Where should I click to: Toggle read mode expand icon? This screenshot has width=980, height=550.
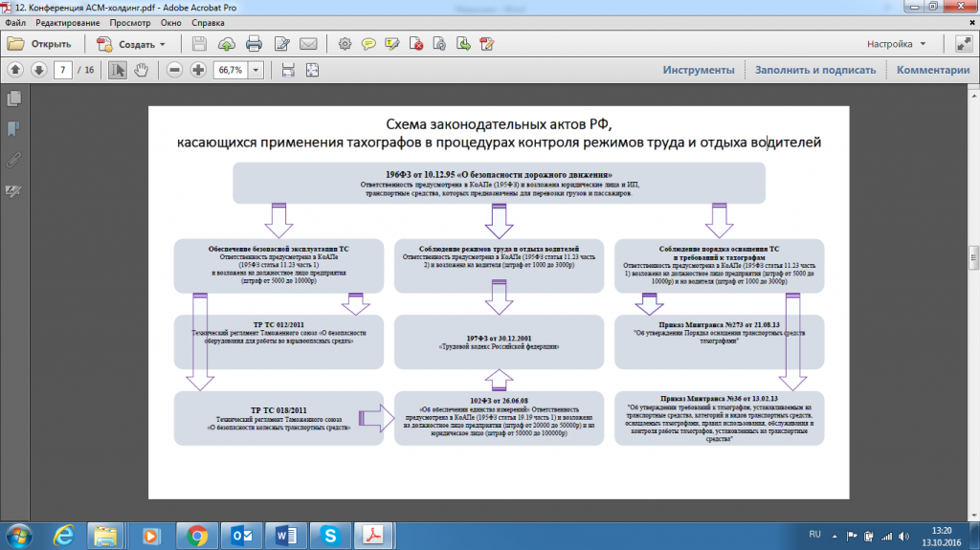[964, 44]
